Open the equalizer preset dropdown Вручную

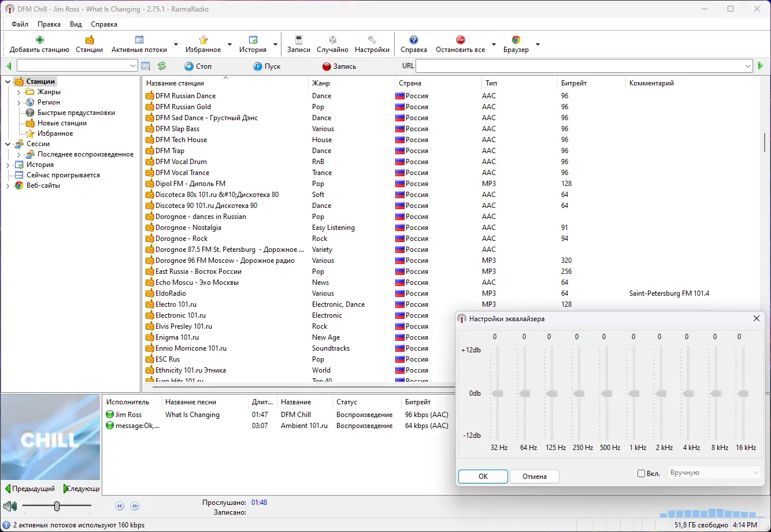[x=714, y=473]
